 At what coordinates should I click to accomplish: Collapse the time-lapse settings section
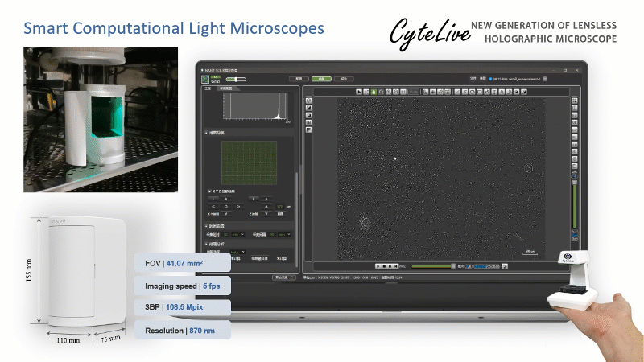[206, 226]
